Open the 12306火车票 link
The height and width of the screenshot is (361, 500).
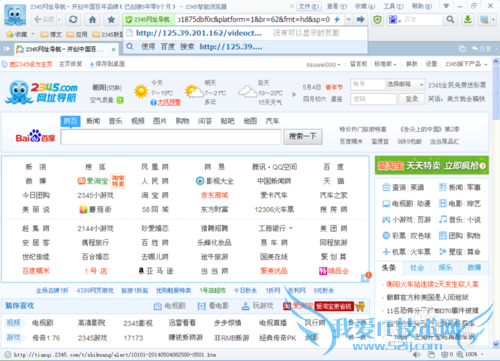(x=274, y=209)
